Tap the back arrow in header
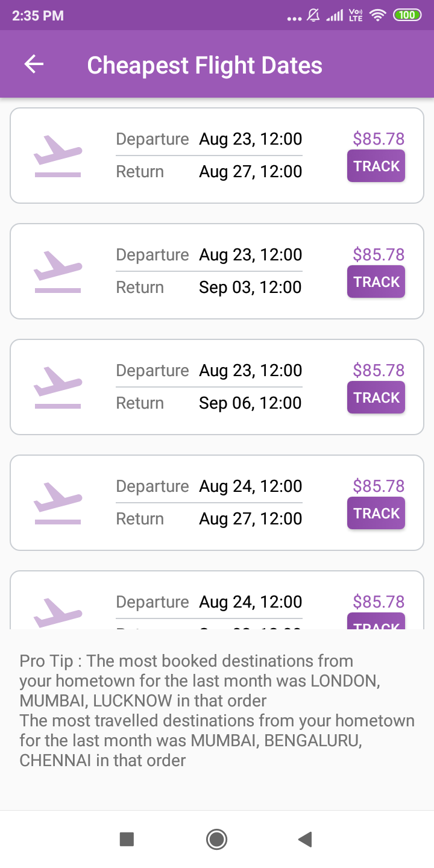434x868 pixels. pyautogui.click(x=34, y=64)
